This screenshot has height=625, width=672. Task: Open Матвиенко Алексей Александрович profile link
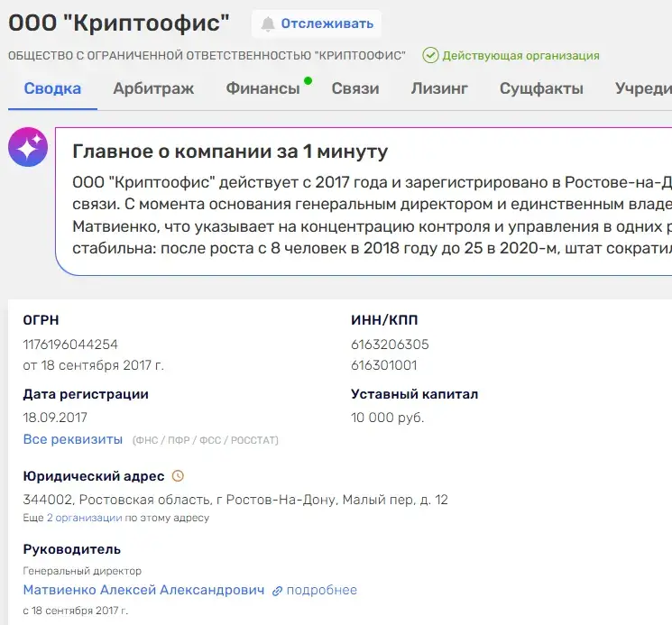coord(143,590)
